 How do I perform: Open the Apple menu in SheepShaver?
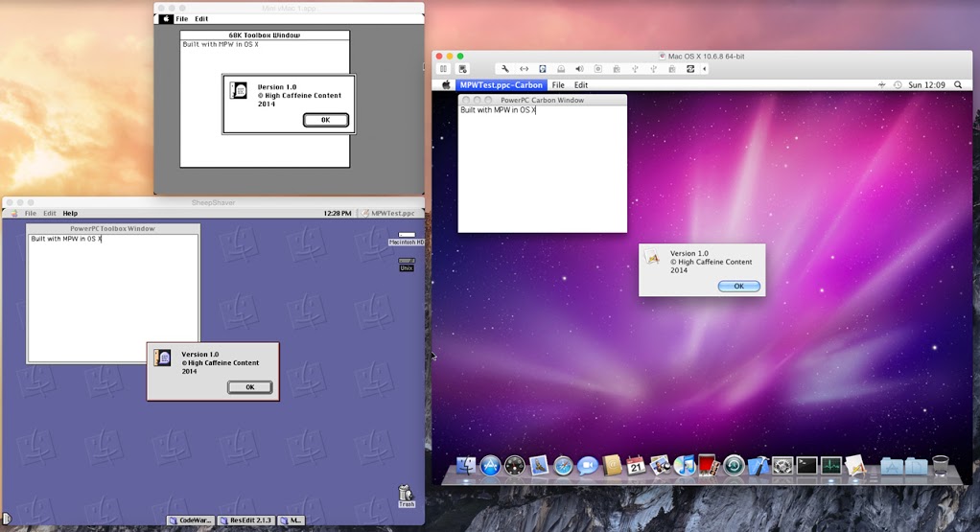coord(14,213)
